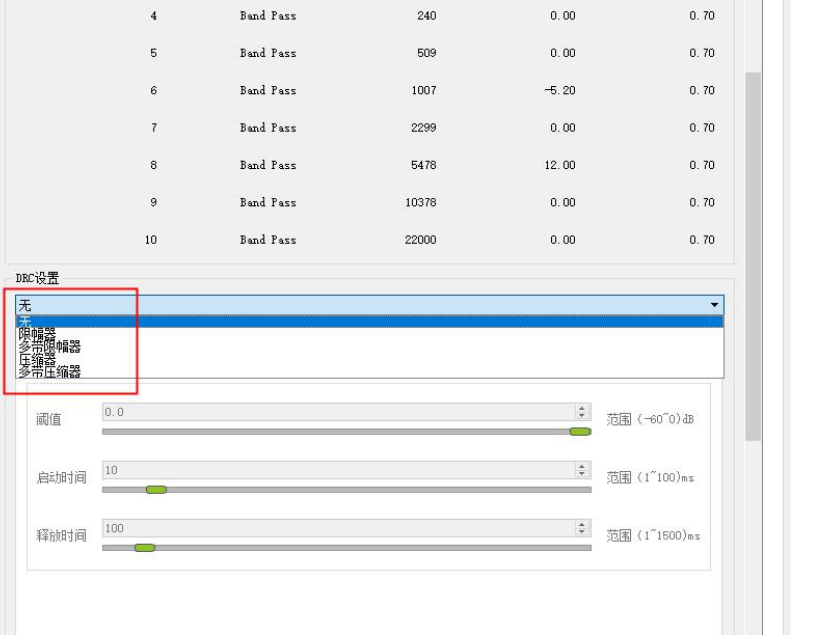
Task: Click the frequency cell 2299
Action: pyautogui.click(x=424, y=128)
